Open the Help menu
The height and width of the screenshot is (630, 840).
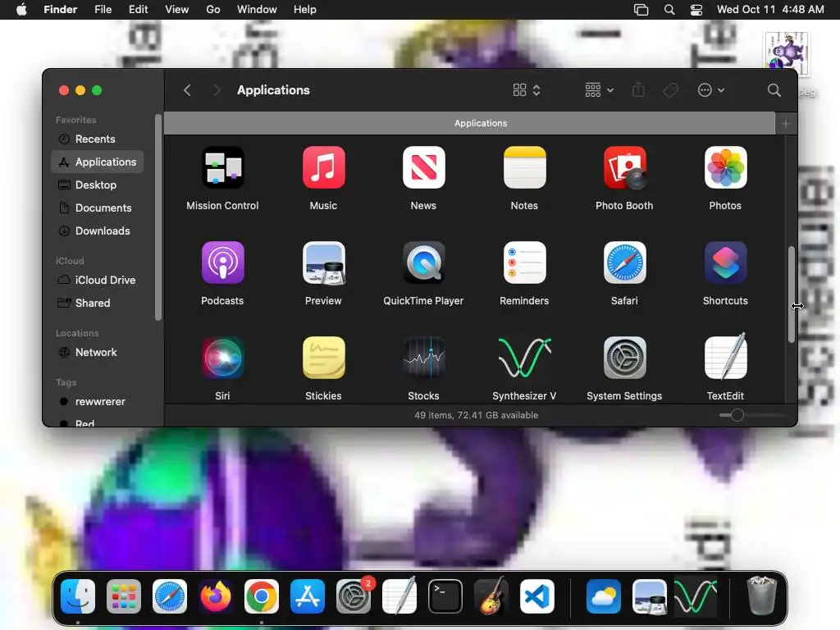[305, 10]
